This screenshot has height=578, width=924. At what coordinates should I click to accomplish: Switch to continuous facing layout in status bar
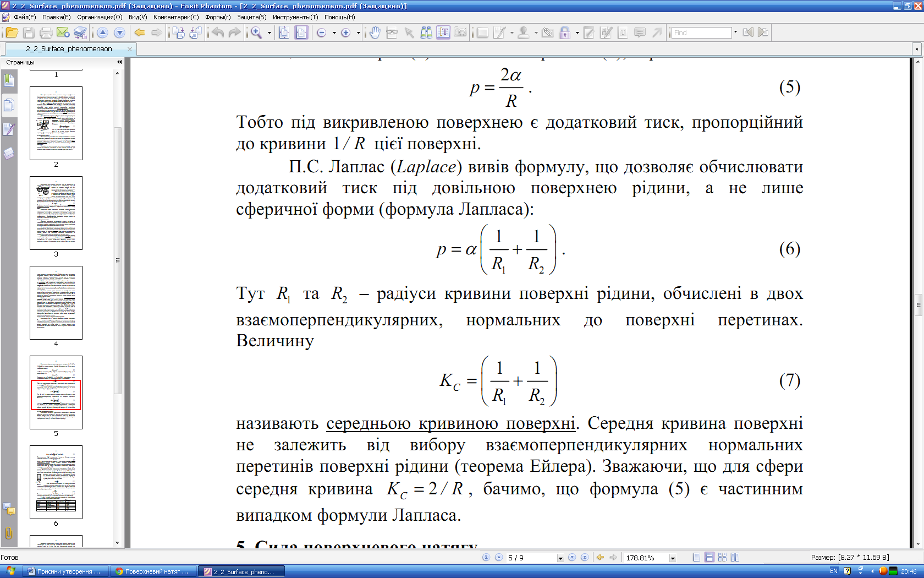pyautogui.click(x=735, y=558)
